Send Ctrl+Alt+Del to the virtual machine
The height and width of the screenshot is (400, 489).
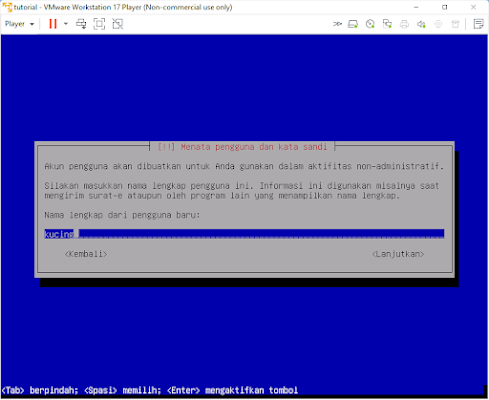pyautogui.click(x=81, y=24)
